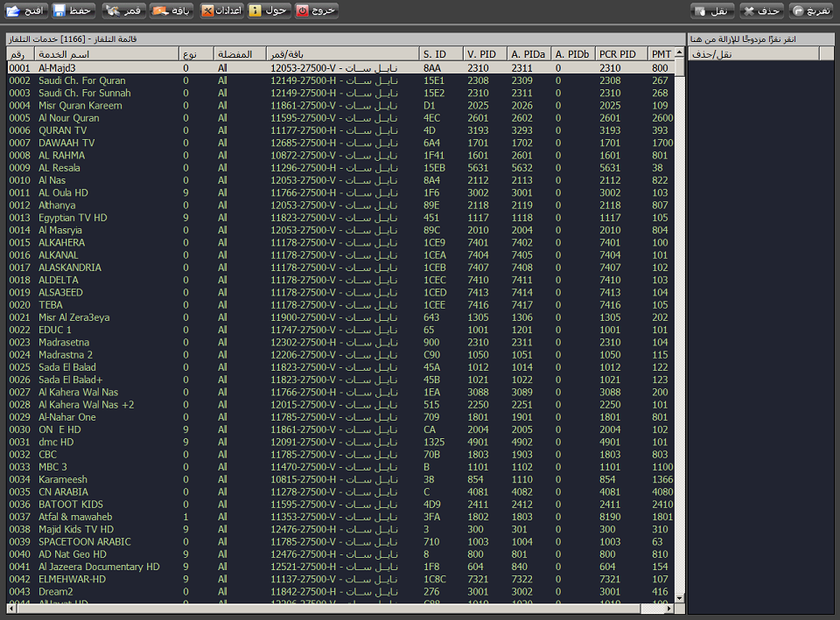Image resolution: width=840 pixels, height=620 pixels.
Task: Click the horizontal scrollbar left arrow
Action: coord(10,609)
